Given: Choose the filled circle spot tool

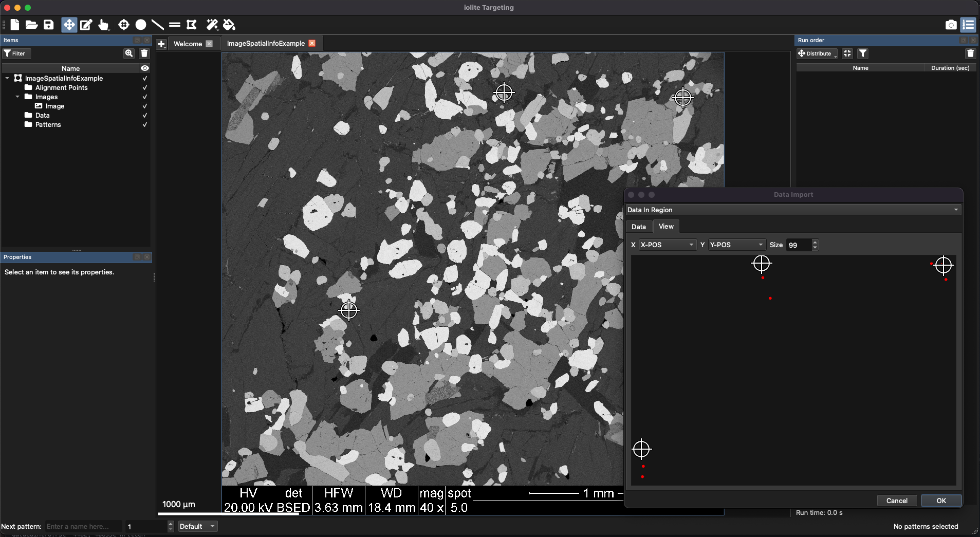Looking at the screenshot, I should pos(141,25).
